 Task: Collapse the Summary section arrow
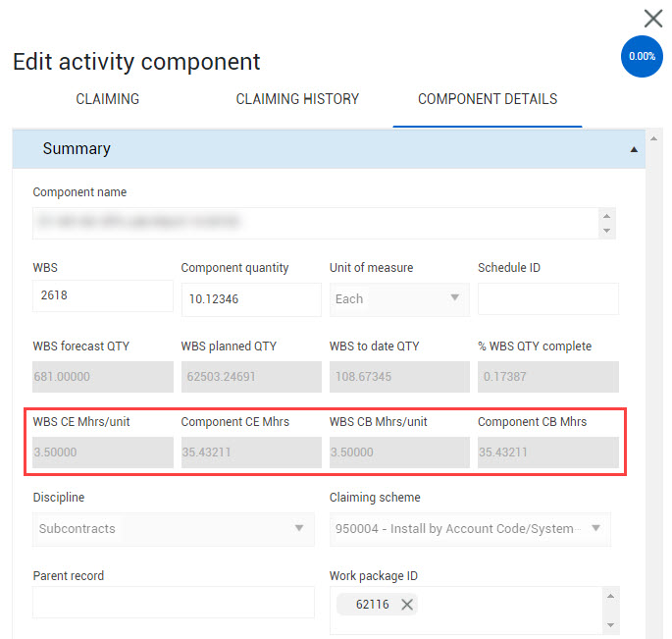[x=634, y=150]
